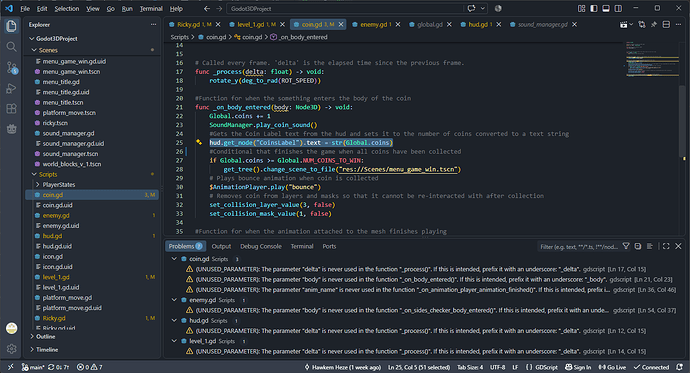Switch to the Ports panel tab

(x=329, y=246)
